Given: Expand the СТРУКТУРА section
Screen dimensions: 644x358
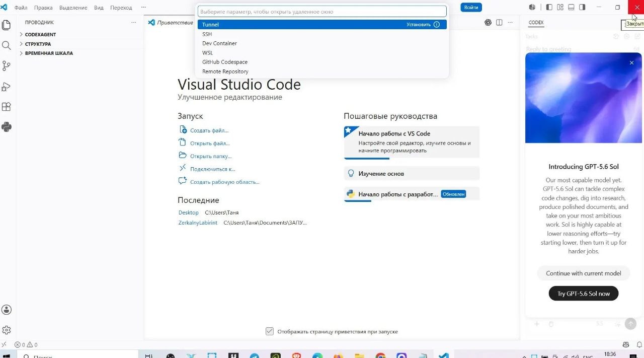Looking at the screenshot, I should click(38, 44).
